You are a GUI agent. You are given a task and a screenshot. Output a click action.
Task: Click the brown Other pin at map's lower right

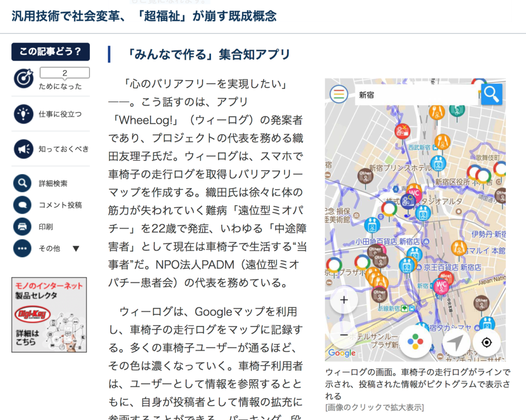point(481,303)
